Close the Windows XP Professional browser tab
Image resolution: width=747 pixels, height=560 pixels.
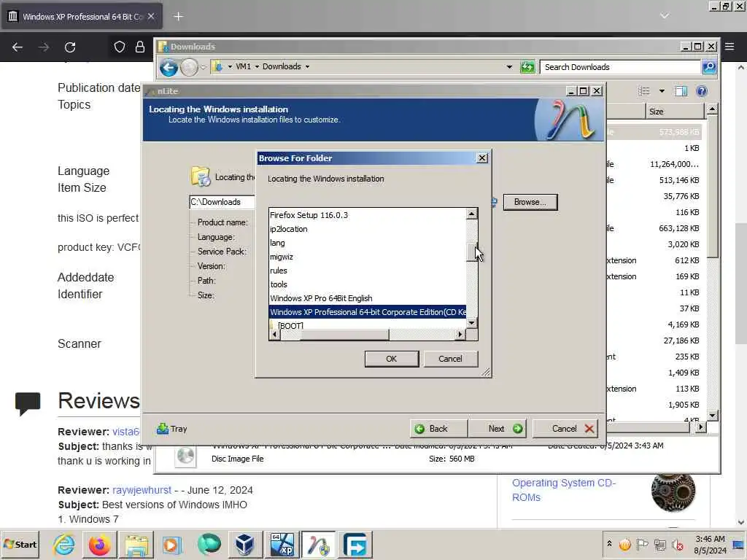(151, 16)
